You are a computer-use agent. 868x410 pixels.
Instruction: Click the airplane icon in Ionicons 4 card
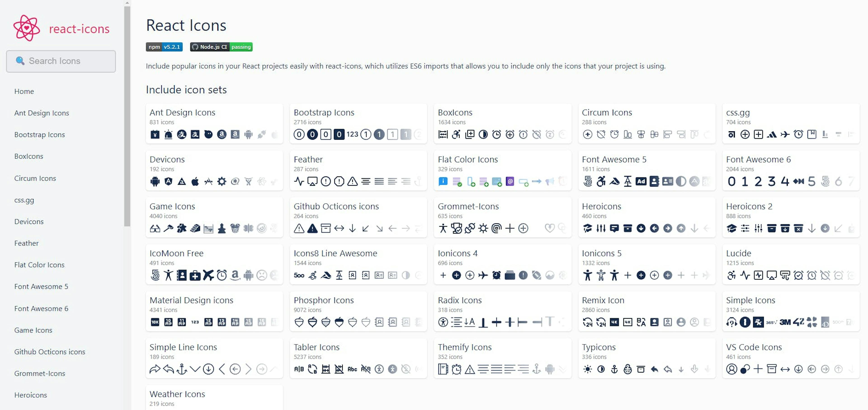[x=483, y=275]
